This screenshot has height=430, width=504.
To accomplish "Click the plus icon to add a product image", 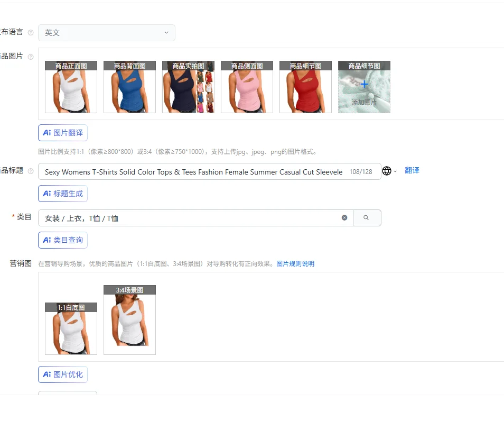I will tap(364, 83).
